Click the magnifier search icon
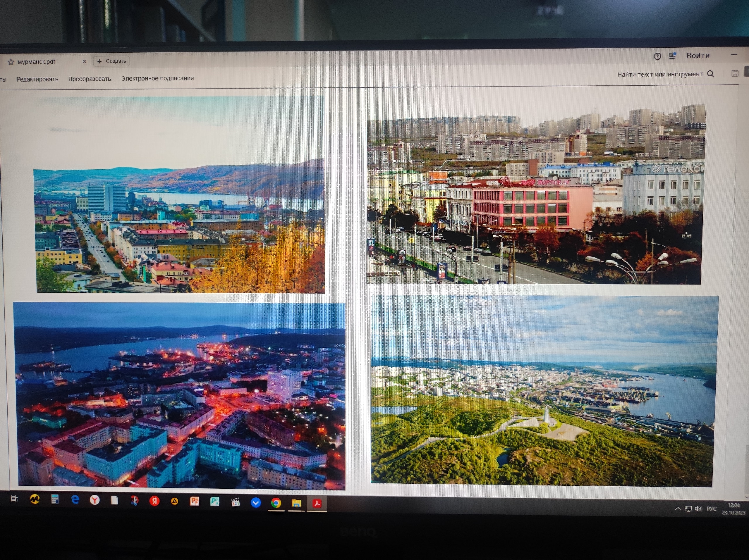749x560 pixels. pos(710,74)
